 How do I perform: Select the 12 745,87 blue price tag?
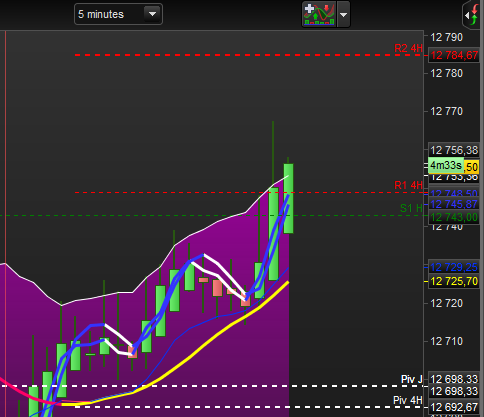(454, 204)
